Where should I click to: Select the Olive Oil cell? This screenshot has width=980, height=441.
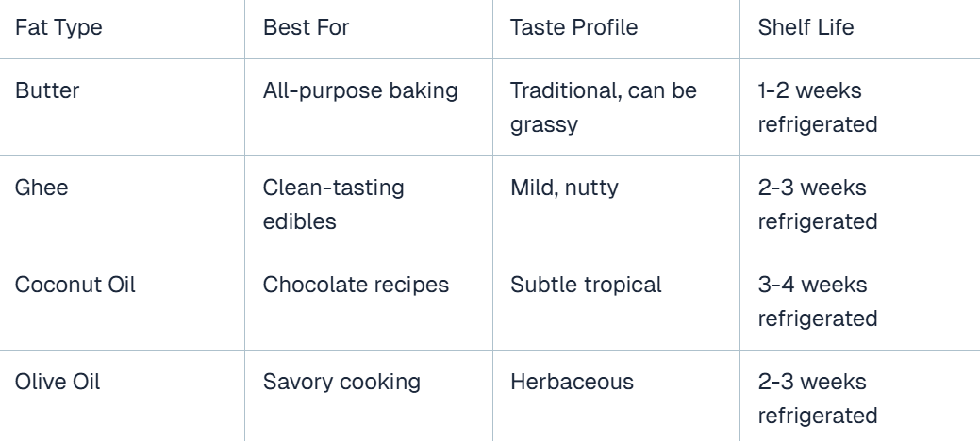pos(122,396)
